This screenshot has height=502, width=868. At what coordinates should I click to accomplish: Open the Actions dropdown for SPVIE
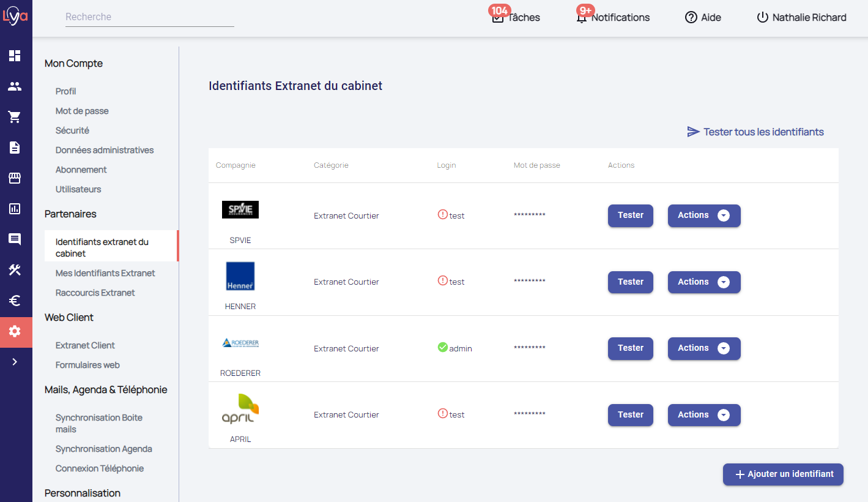(703, 215)
